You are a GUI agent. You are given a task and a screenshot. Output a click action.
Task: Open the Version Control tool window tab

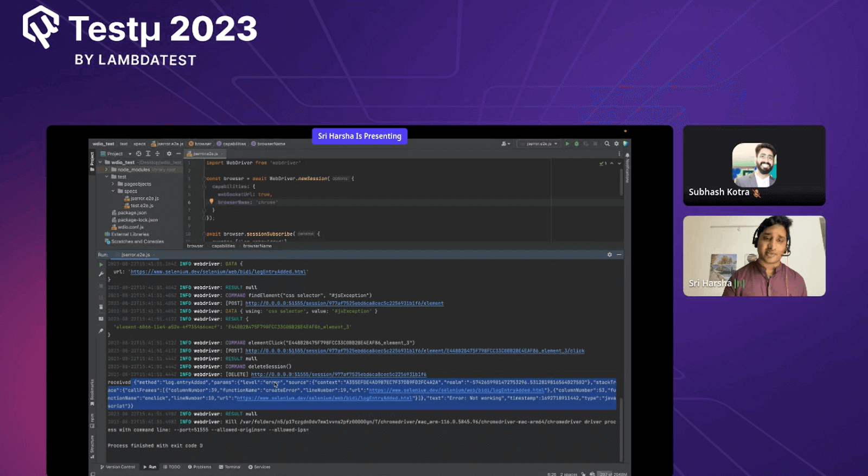click(x=118, y=467)
